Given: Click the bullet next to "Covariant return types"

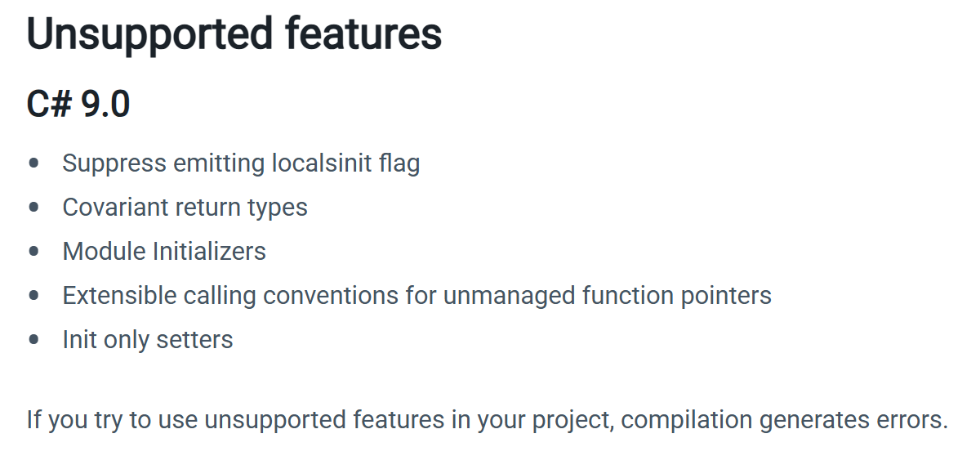Looking at the screenshot, I should coord(33,208).
